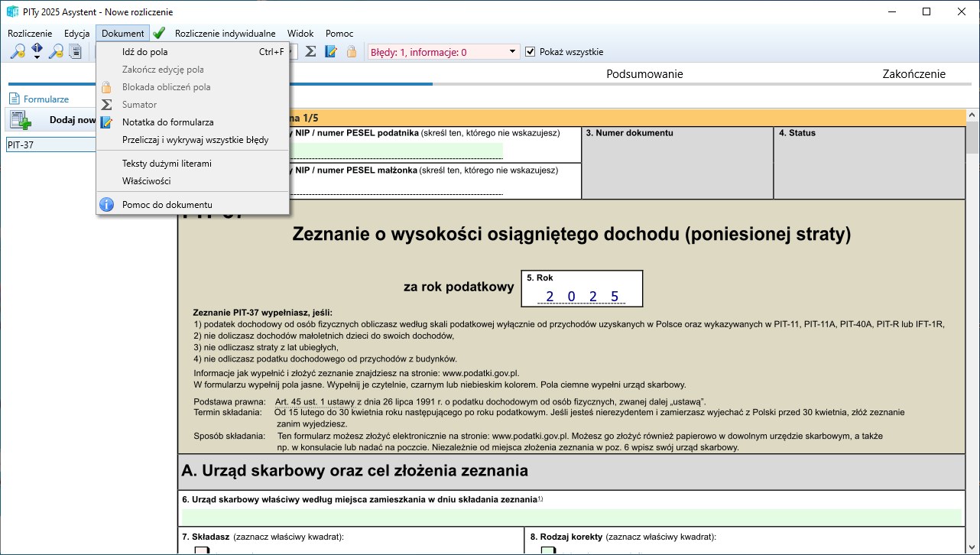Choose Idź do pola menu entry
This screenshot has height=555, width=980.
point(144,52)
